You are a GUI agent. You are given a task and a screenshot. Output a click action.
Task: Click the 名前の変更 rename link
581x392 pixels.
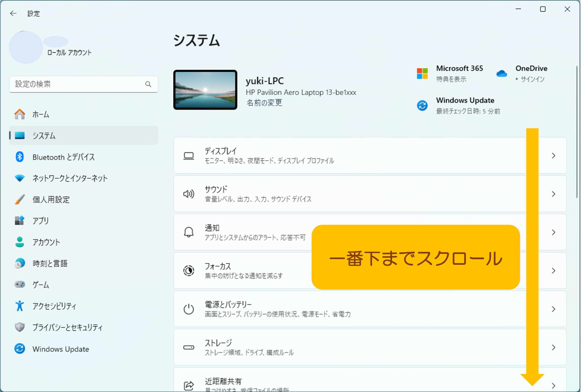(x=264, y=103)
